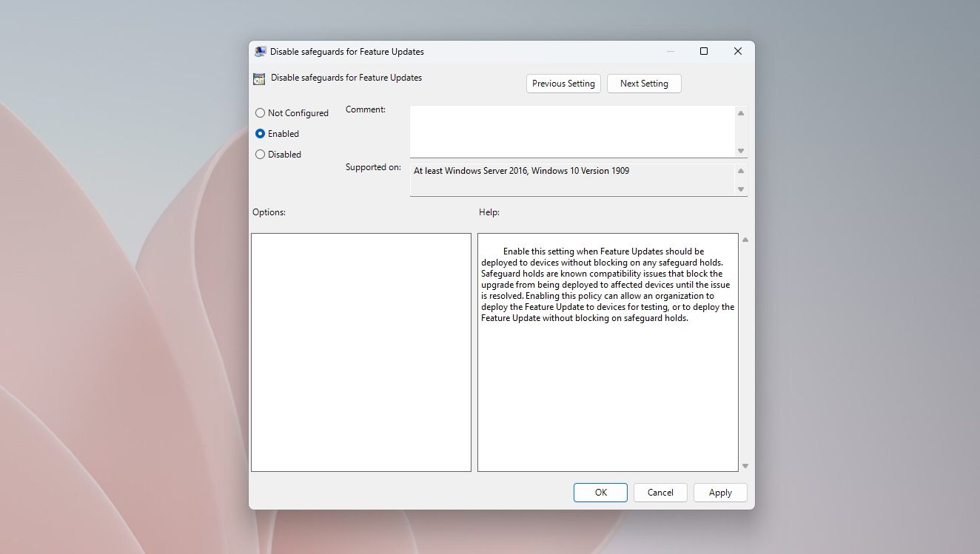The width and height of the screenshot is (980, 554).
Task: Click the Supported on scrollbar down arrow
Action: point(740,190)
